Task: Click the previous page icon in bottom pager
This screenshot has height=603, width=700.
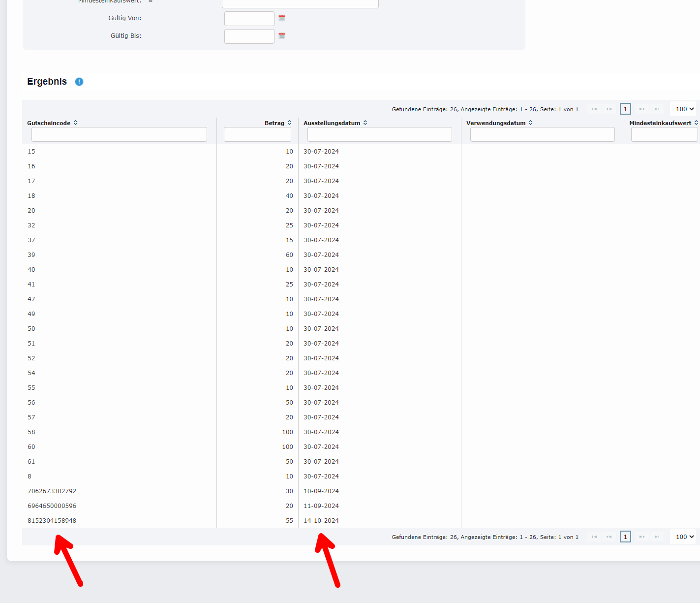Action: 609,537
